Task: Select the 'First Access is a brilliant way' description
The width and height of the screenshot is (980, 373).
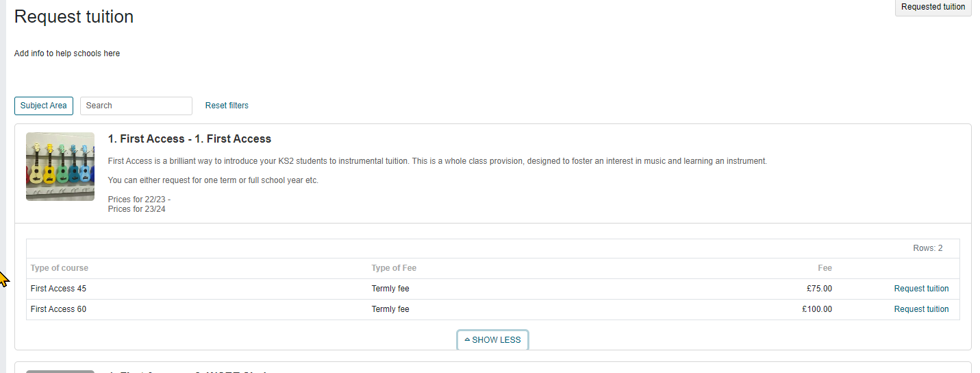Action: click(438, 161)
